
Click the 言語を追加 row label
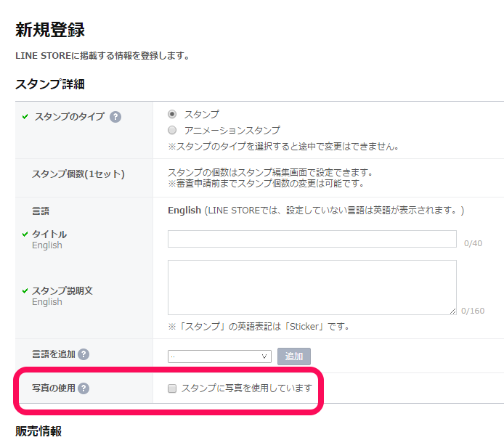pyautogui.click(x=53, y=354)
